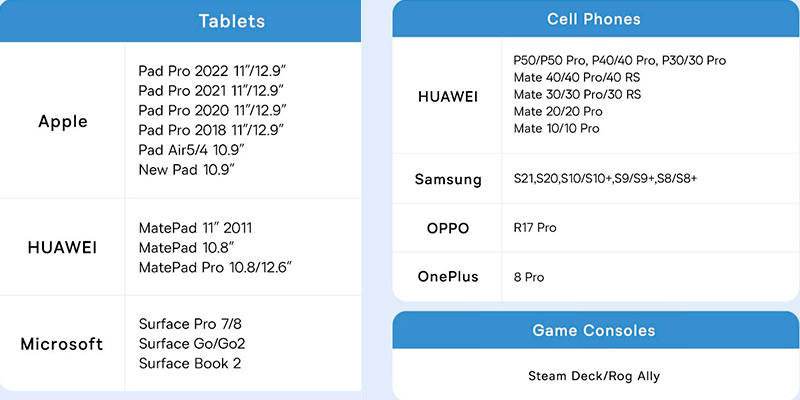The width and height of the screenshot is (800, 400).
Task: Select the Apple brand cell
Action: tap(63, 122)
